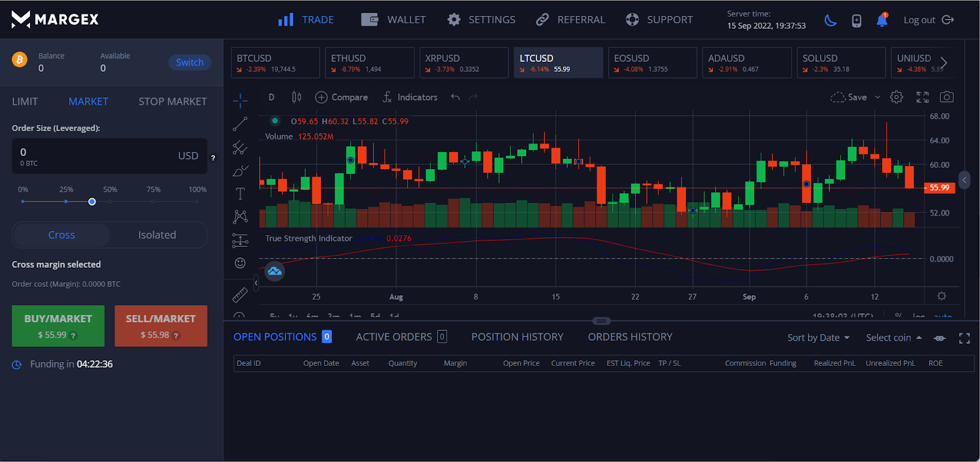Select the pitchfork drawing tool
This screenshot has height=462, width=980.
(240, 148)
